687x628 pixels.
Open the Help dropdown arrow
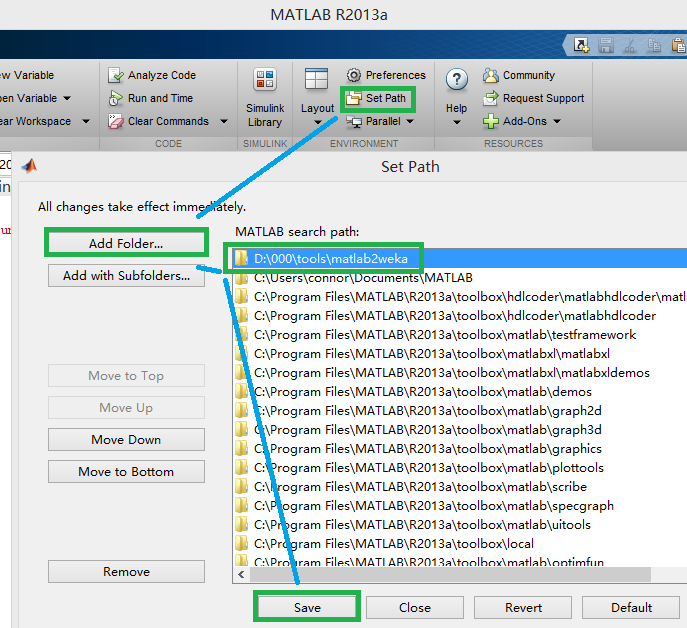[x=457, y=122]
